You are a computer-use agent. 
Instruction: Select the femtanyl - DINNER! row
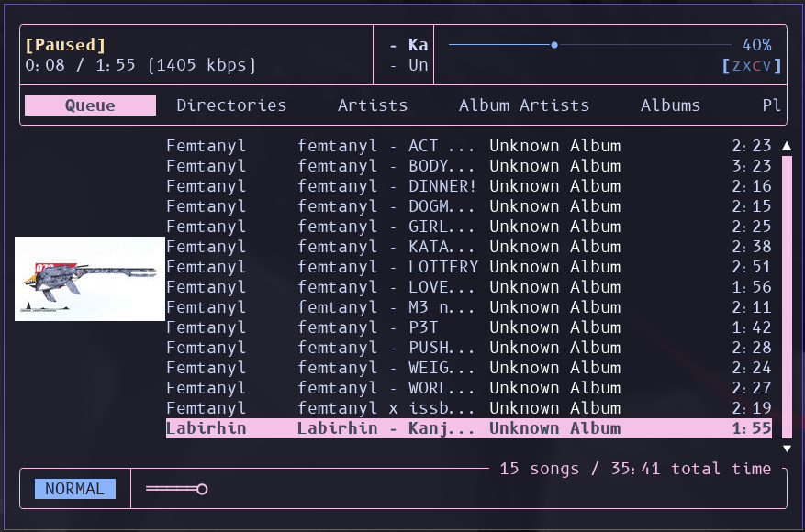469,186
